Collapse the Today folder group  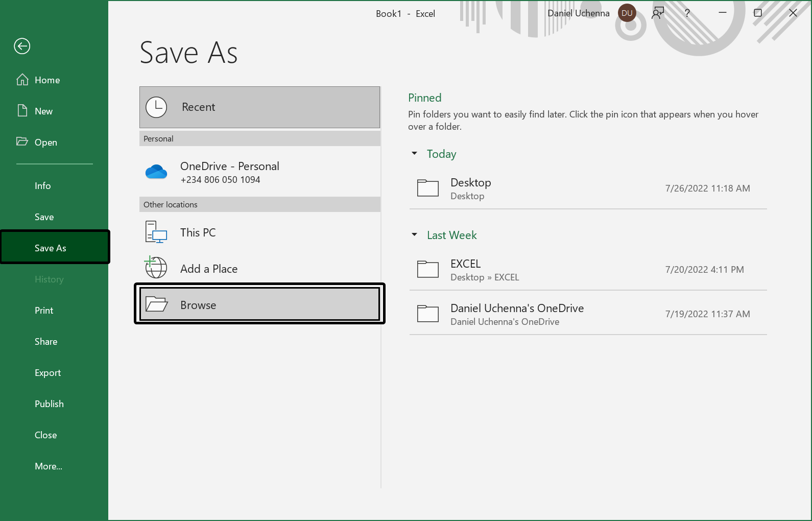[x=415, y=153]
